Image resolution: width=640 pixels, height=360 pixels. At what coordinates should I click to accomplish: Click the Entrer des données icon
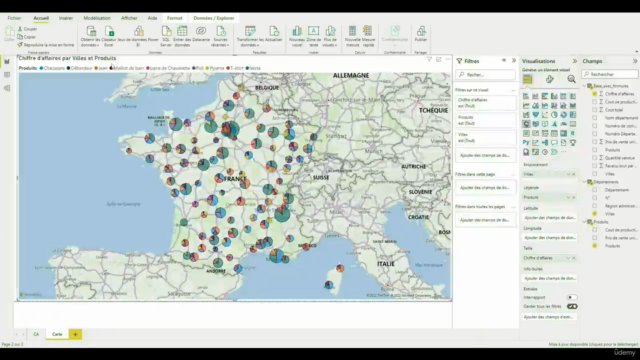(x=182, y=31)
